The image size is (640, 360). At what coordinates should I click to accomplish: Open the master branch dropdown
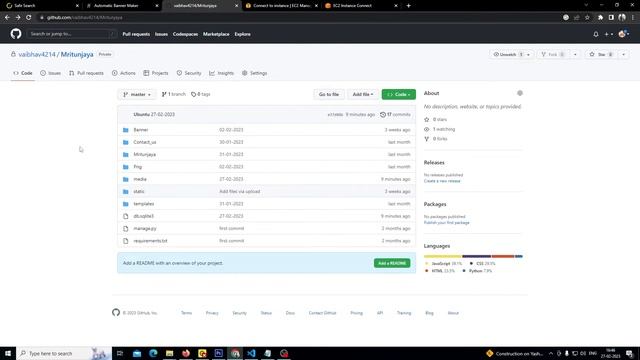(137, 94)
